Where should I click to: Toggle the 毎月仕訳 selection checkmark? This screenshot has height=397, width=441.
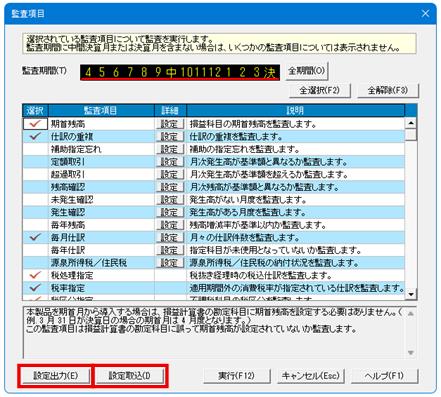pos(35,237)
